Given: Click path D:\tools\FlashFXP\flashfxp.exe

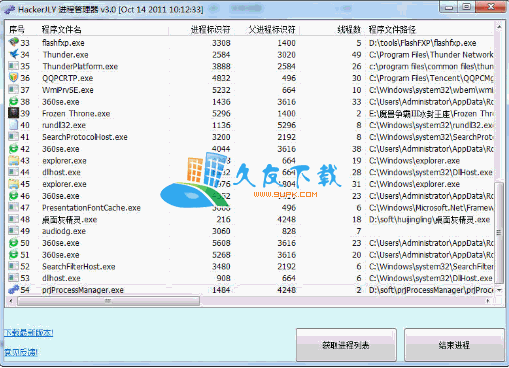Looking at the screenshot, I should coord(423,43).
